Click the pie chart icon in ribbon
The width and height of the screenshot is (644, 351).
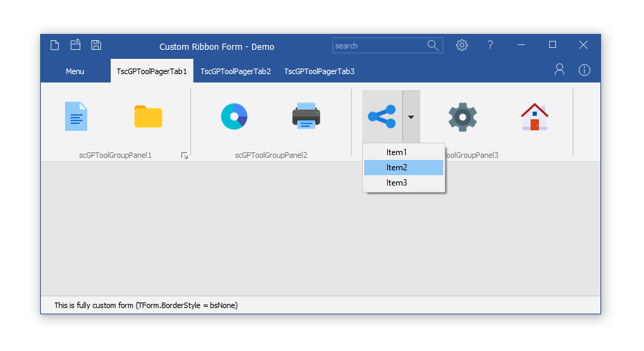(x=234, y=116)
